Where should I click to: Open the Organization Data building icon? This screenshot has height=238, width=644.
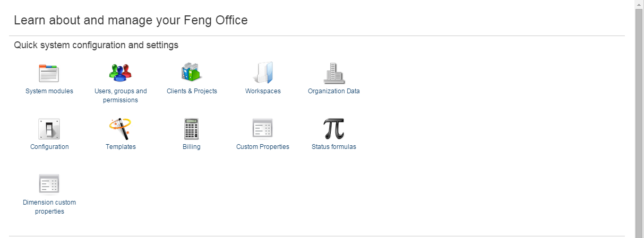pyautogui.click(x=334, y=73)
